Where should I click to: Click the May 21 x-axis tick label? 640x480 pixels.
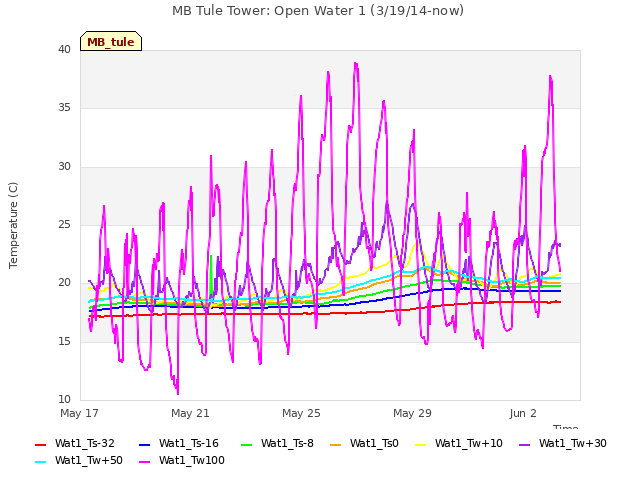click(x=190, y=413)
